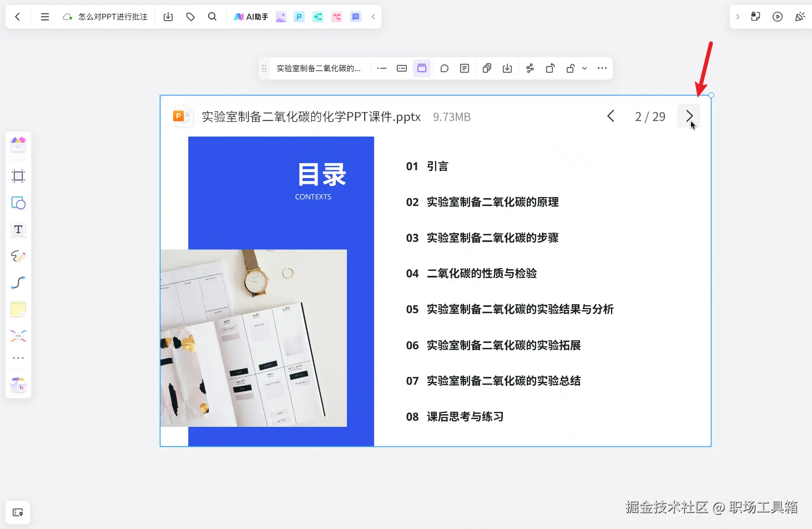The width and height of the screenshot is (812, 529).
Task: Click the slide item 04 二氧化碳的性质与检验
Action: (471, 273)
